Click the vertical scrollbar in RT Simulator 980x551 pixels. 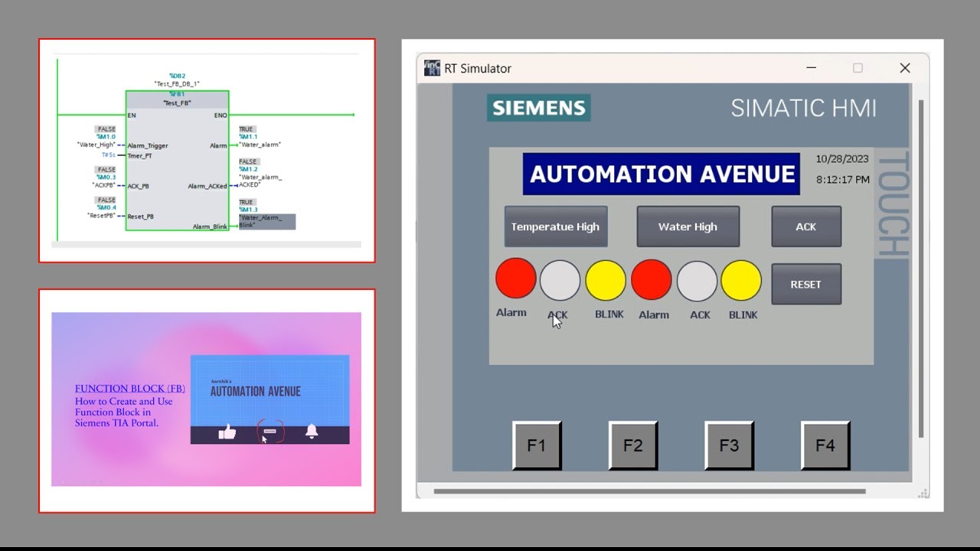921,268
